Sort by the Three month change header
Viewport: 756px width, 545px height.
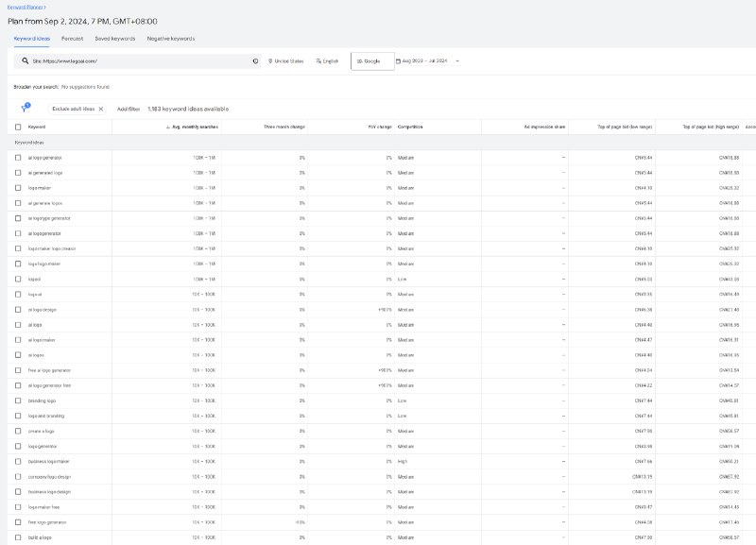point(284,127)
